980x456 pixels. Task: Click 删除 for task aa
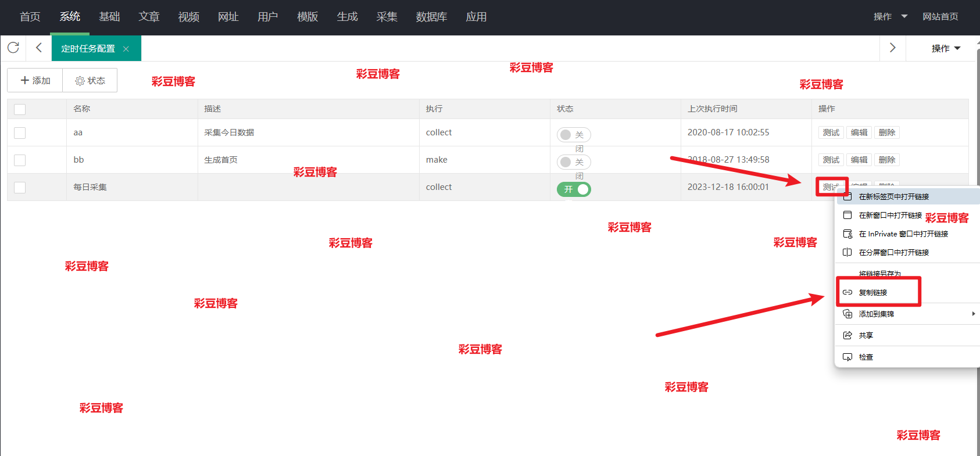(x=887, y=132)
